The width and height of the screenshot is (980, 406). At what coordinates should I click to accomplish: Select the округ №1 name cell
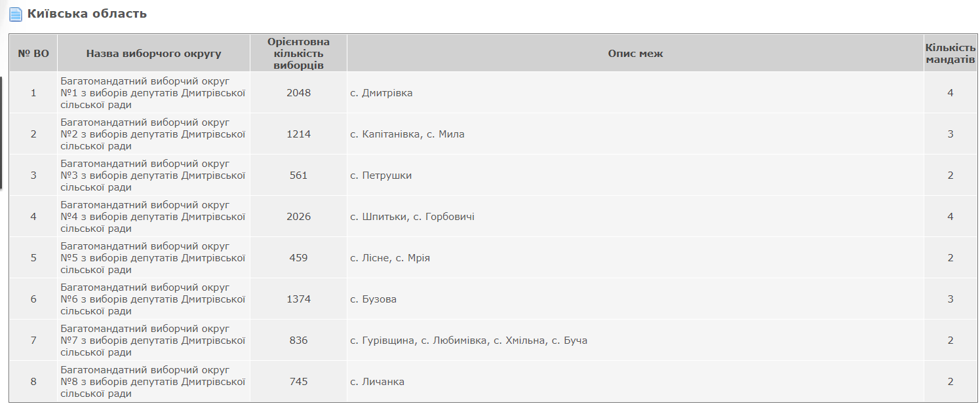(x=153, y=93)
